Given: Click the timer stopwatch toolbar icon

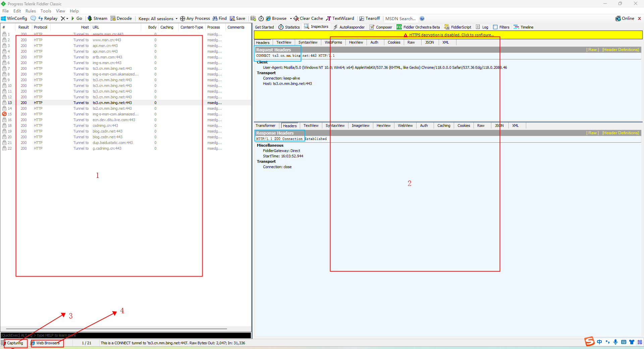Looking at the screenshot, I should (261, 18).
